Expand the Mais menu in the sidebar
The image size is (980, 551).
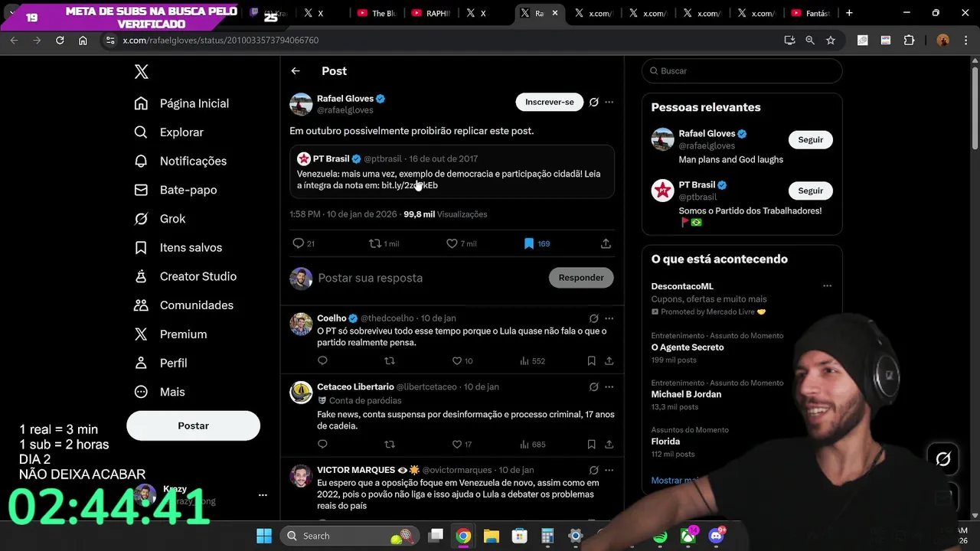(x=159, y=392)
